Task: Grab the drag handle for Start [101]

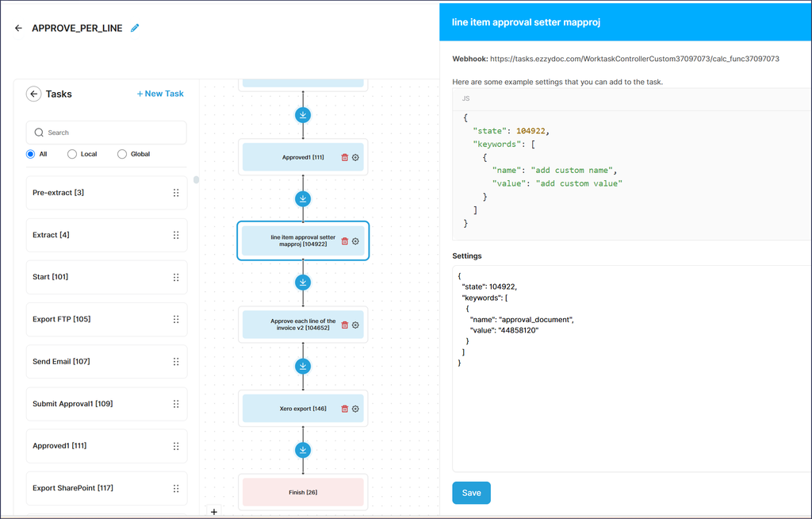Action: tap(176, 278)
